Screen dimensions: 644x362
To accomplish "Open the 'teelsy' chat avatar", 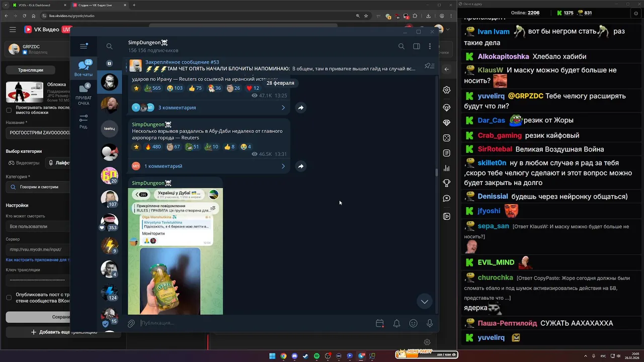I will point(109,129).
